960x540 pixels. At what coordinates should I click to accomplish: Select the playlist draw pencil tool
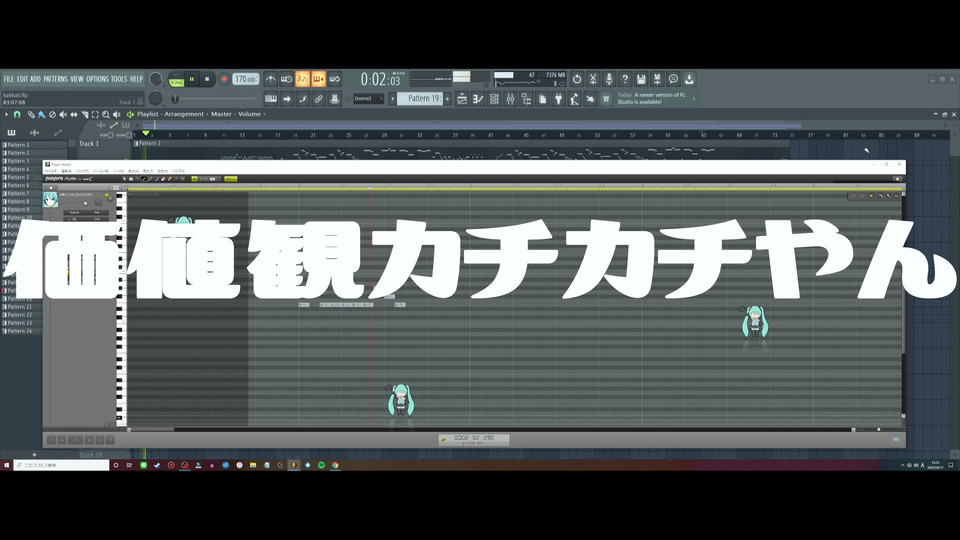coord(31,114)
